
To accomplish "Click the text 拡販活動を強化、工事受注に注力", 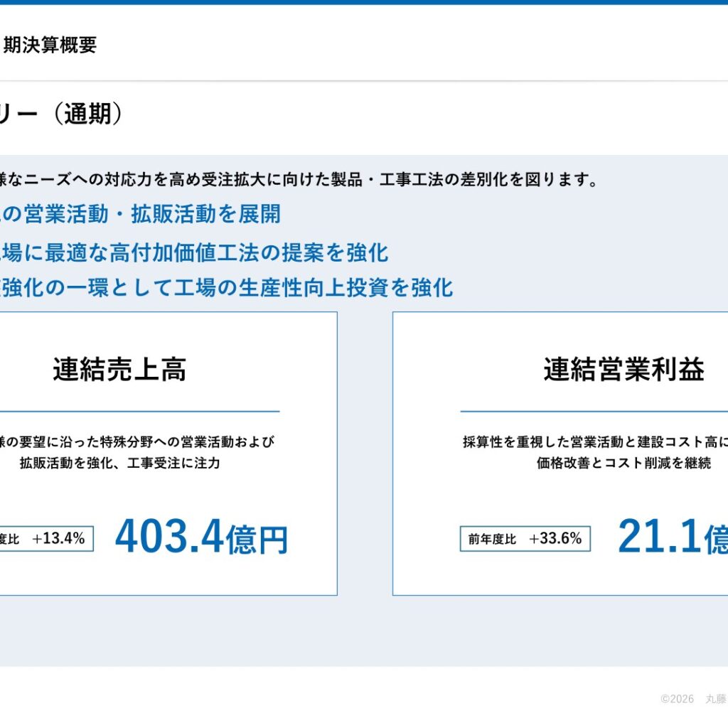I will [119, 463].
